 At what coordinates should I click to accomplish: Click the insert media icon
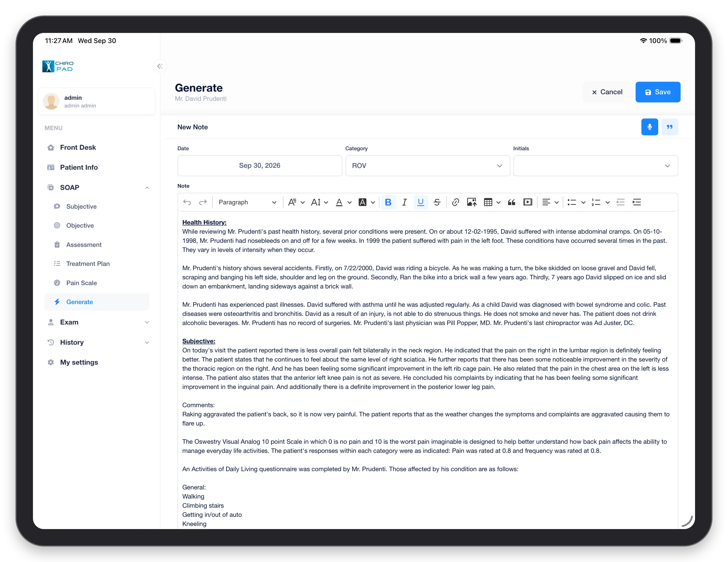tap(528, 202)
